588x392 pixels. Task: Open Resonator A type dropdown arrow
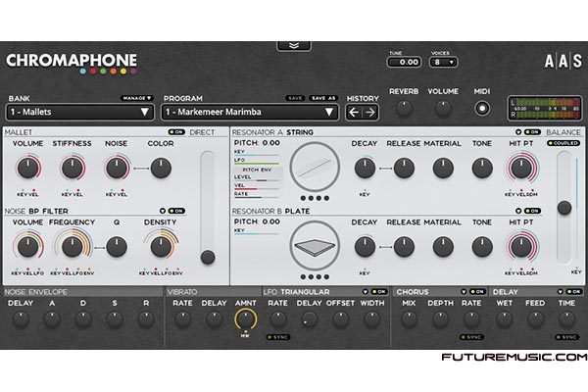click(x=518, y=132)
